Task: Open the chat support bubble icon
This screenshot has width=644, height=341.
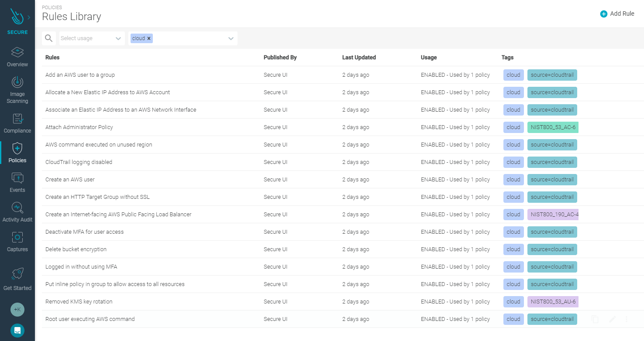Action: [17, 331]
